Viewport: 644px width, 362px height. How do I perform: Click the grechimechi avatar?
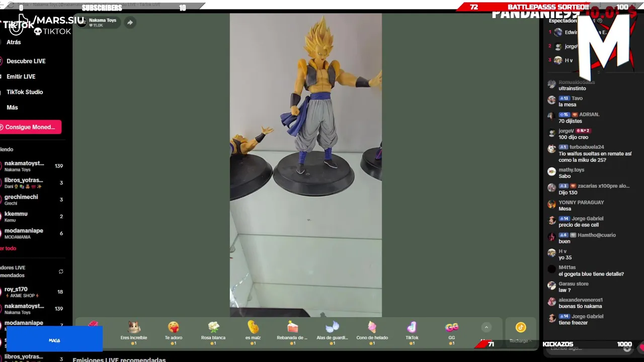coord(1,200)
